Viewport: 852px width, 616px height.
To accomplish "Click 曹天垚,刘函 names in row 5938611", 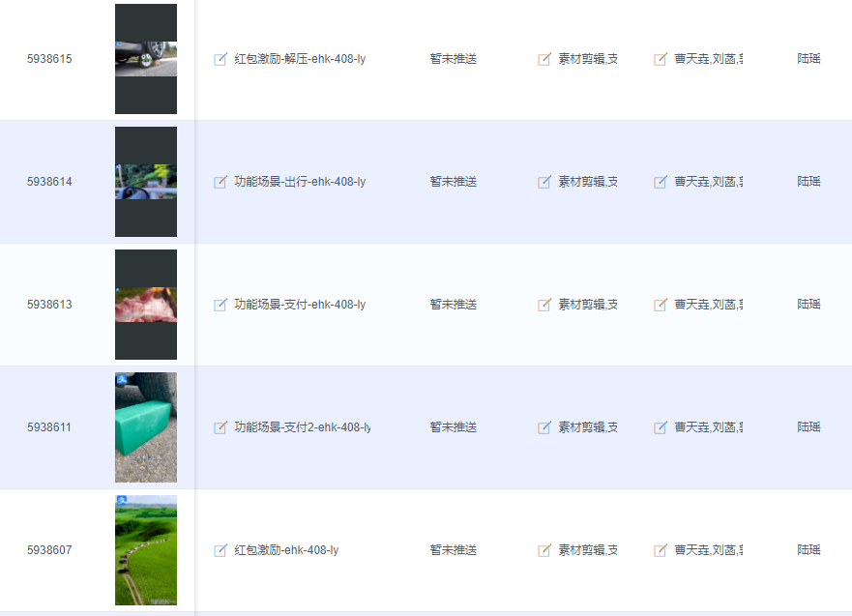I will tap(709, 427).
